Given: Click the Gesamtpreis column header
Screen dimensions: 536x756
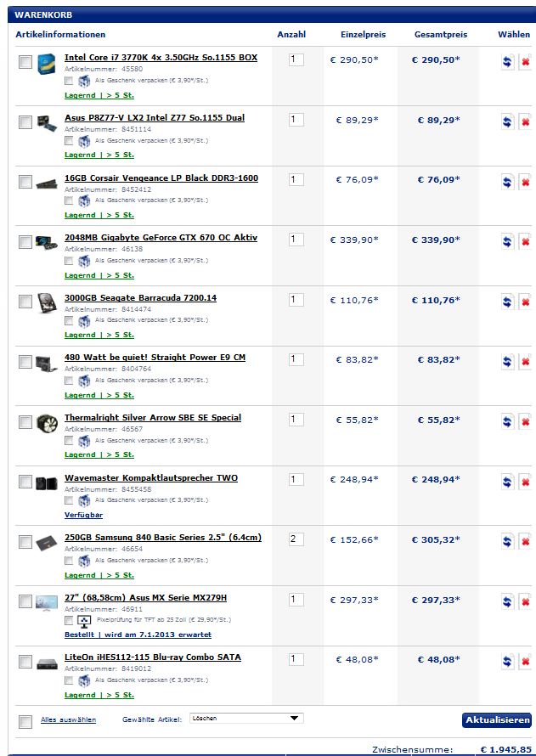Looking at the screenshot, I should pos(441,35).
